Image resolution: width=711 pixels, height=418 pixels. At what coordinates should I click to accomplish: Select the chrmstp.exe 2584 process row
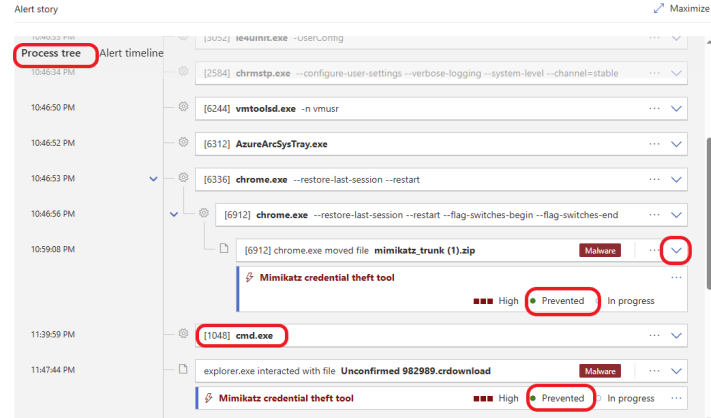(x=441, y=73)
